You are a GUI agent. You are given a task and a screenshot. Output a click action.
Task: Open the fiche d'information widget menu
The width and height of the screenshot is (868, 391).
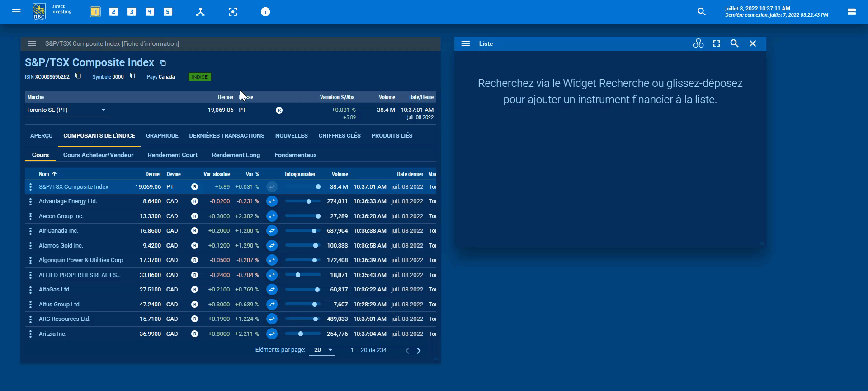(x=32, y=43)
